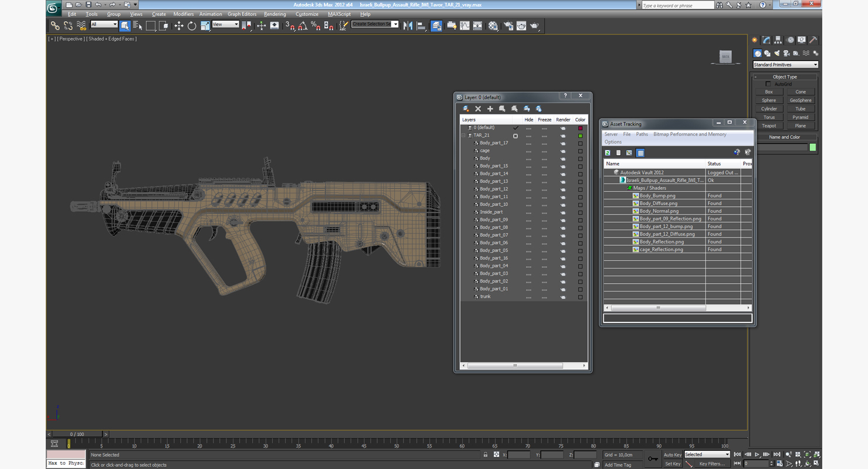Set 0 (default) as current layer
The image size is (868, 469).
516,128
